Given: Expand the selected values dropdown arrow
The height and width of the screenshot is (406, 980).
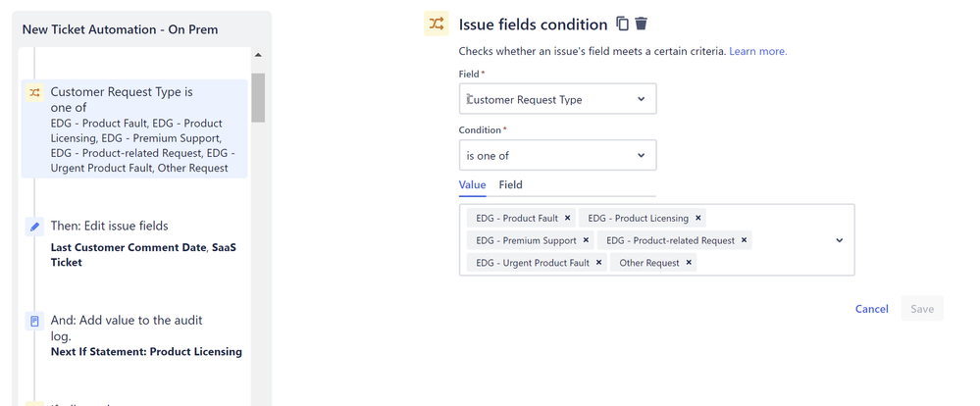Looking at the screenshot, I should (x=840, y=240).
